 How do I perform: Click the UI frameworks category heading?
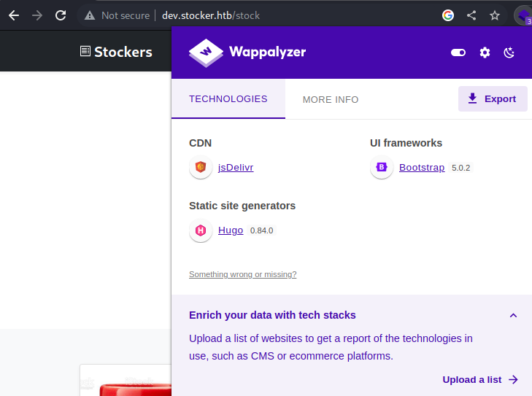406,143
